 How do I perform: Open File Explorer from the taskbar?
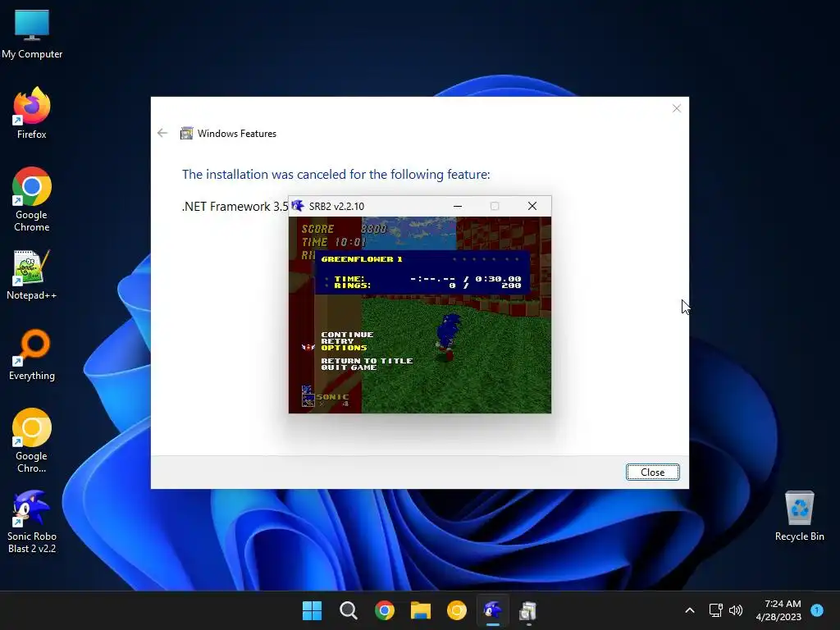(421, 610)
